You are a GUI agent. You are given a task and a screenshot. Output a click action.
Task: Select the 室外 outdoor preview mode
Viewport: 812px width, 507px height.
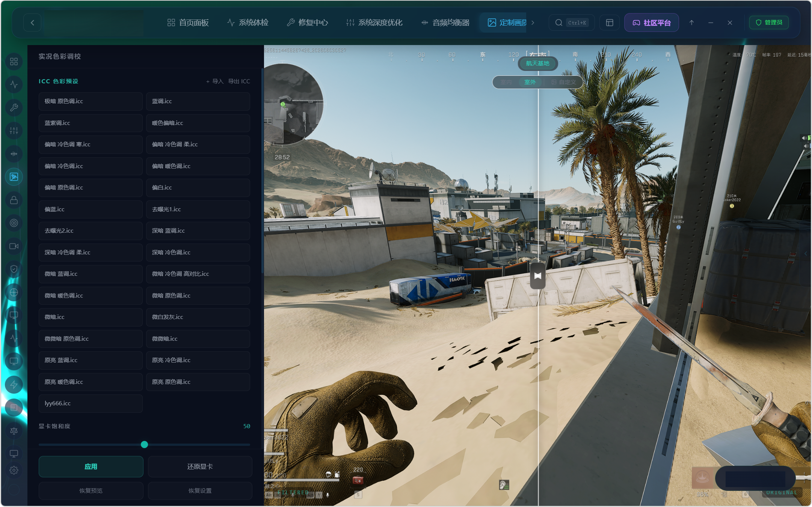pos(530,82)
